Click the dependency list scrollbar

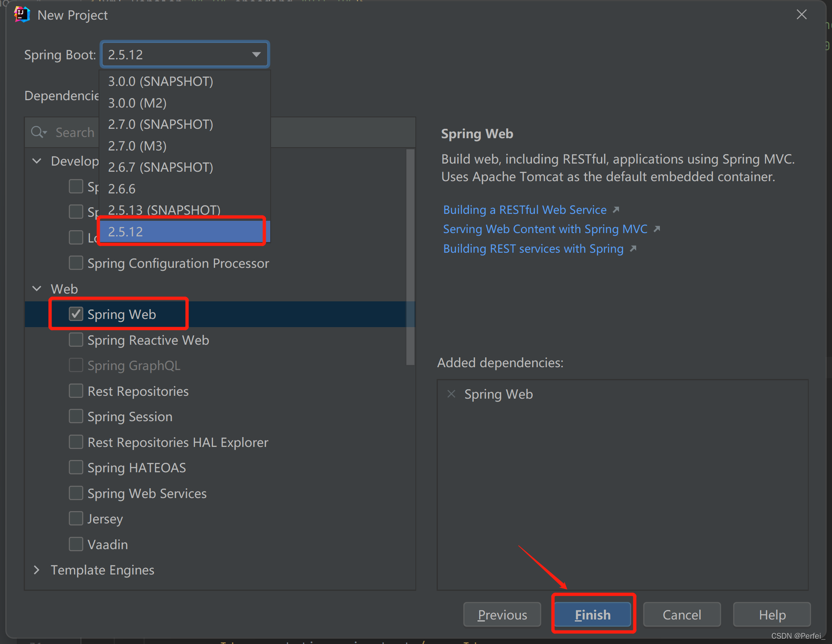point(410,258)
